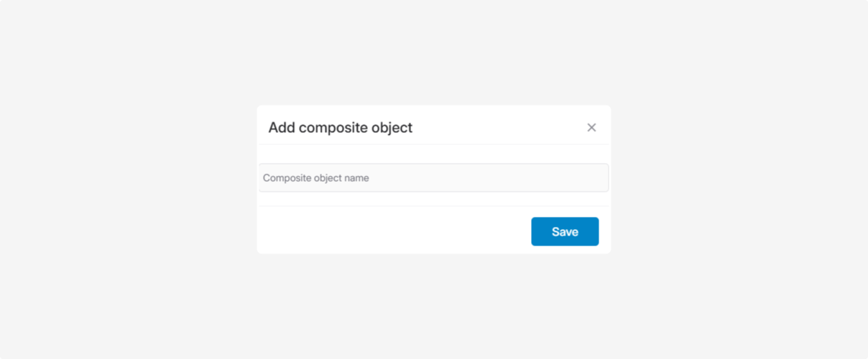Confirm the dialog with Save

click(565, 232)
